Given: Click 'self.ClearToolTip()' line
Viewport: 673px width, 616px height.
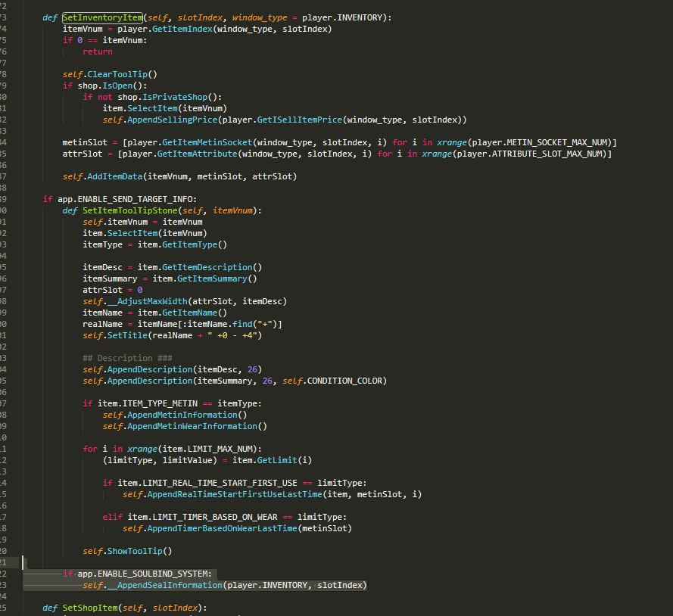Looking at the screenshot, I should (x=110, y=74).
